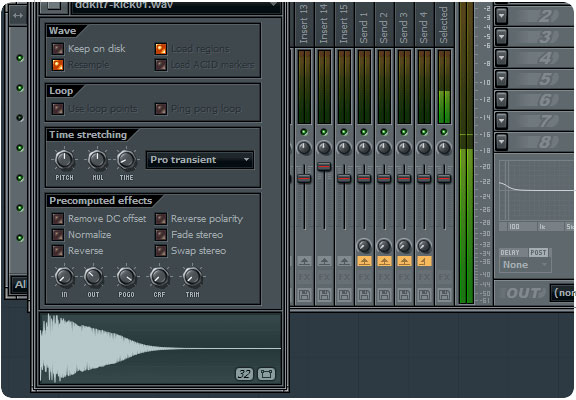
Task: Click the Send 1 volume fader handle
Action: (x=364, y=179)
